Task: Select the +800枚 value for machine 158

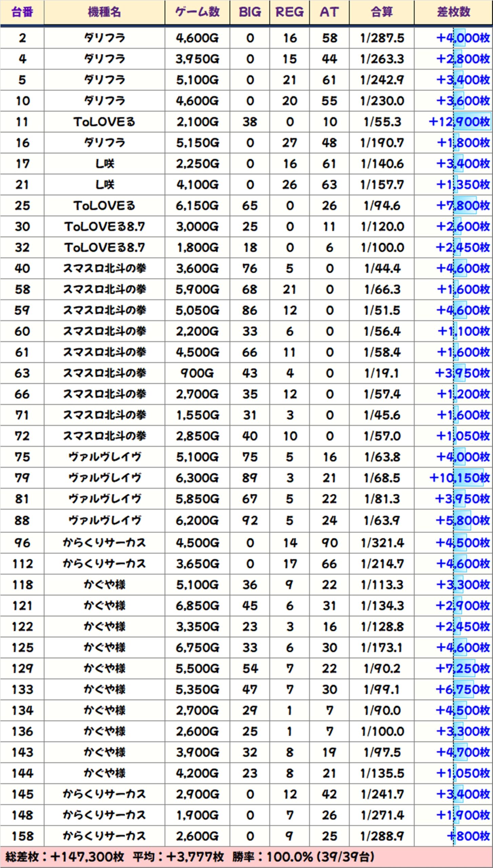Action: click(469, 836)
